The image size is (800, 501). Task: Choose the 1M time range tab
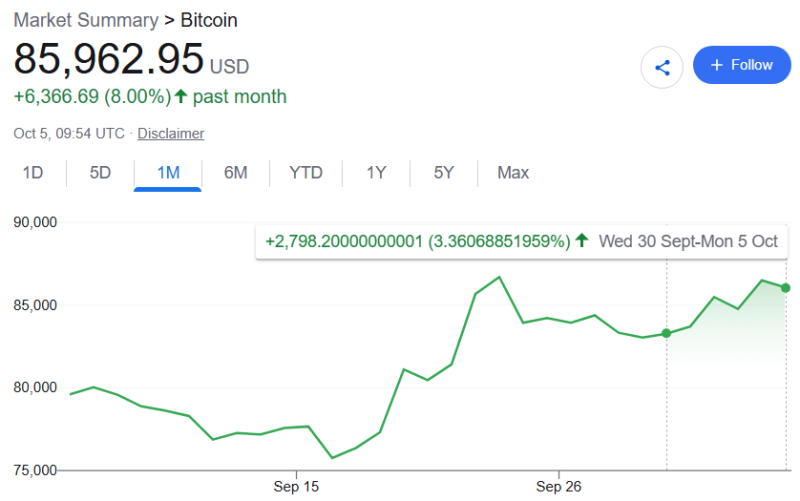point(168,172)
